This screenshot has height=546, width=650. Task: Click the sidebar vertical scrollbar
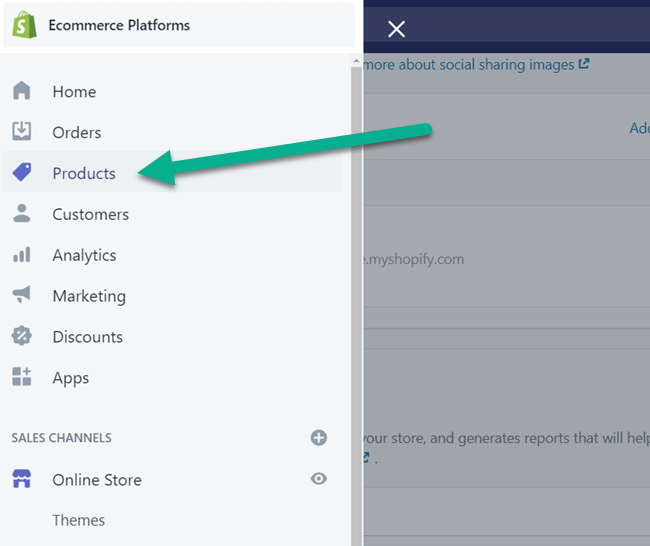[356, 300]
